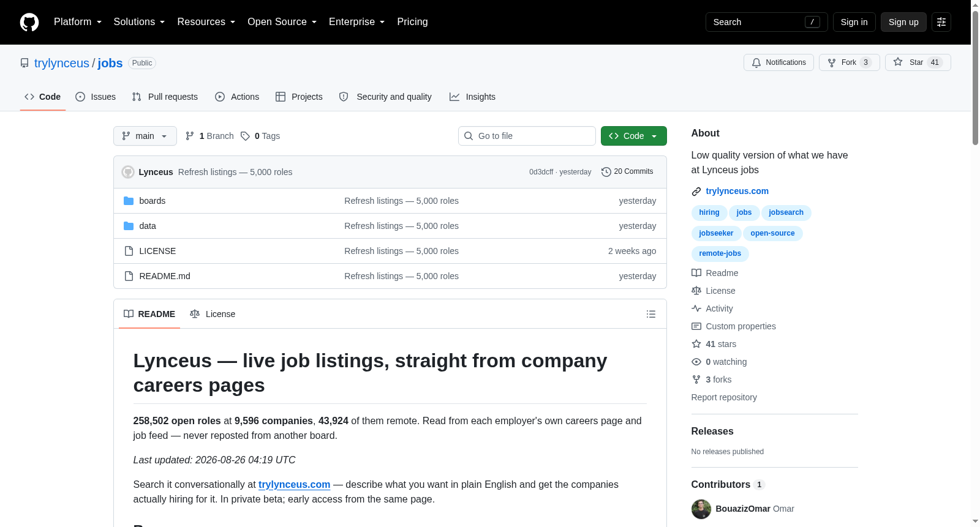The width and height of the screenshot is (980, 527).
Task: Expand the Platform menu
Action: coord(78,22)
